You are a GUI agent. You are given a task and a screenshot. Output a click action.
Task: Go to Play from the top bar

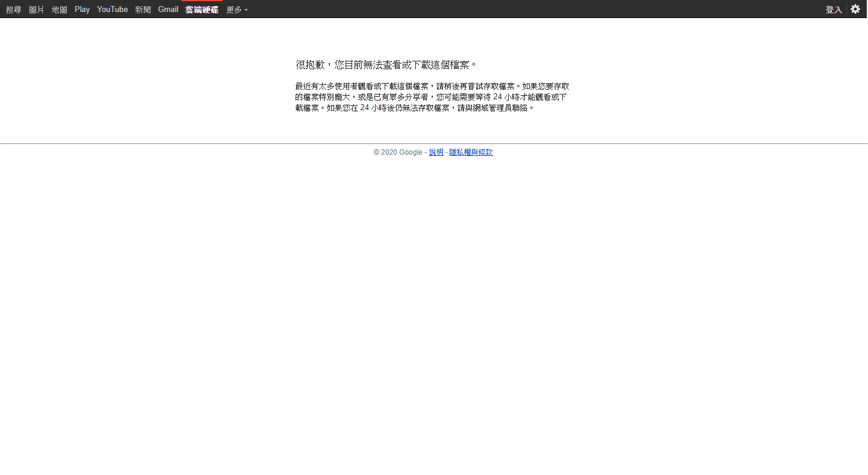[82, 9]
